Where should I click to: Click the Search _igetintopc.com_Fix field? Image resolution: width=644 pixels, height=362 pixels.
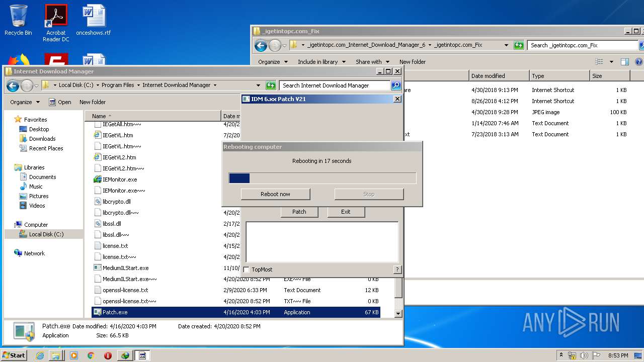point(583,45)
